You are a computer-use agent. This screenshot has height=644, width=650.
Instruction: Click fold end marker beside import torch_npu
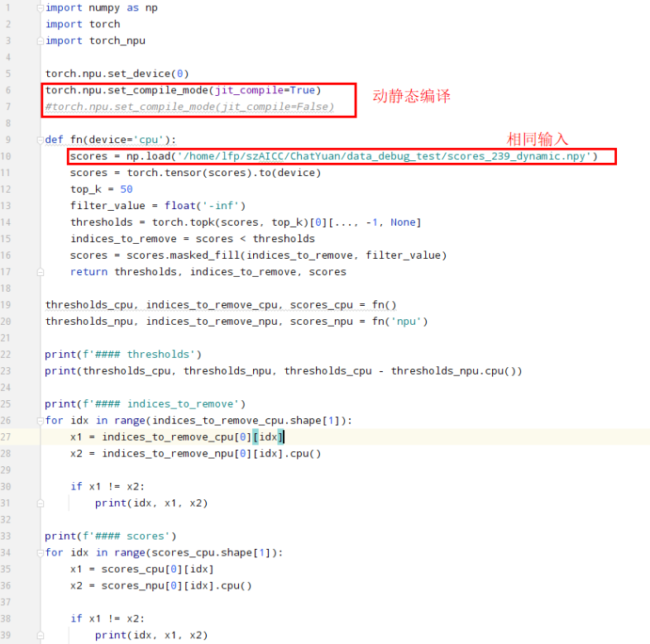pos(41,41)
